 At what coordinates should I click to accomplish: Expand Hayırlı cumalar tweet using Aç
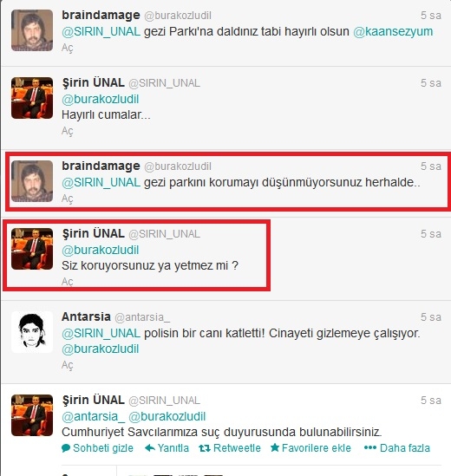click(67, 131)
